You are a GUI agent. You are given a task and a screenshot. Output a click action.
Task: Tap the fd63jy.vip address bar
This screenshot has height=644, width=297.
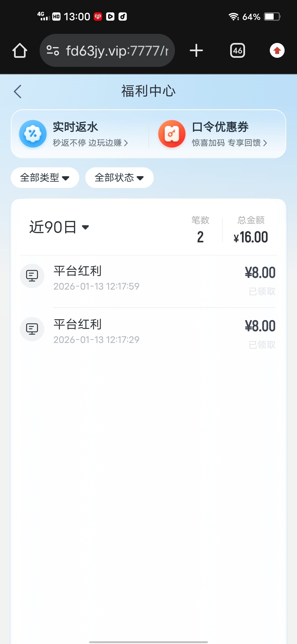click(117, 51)
